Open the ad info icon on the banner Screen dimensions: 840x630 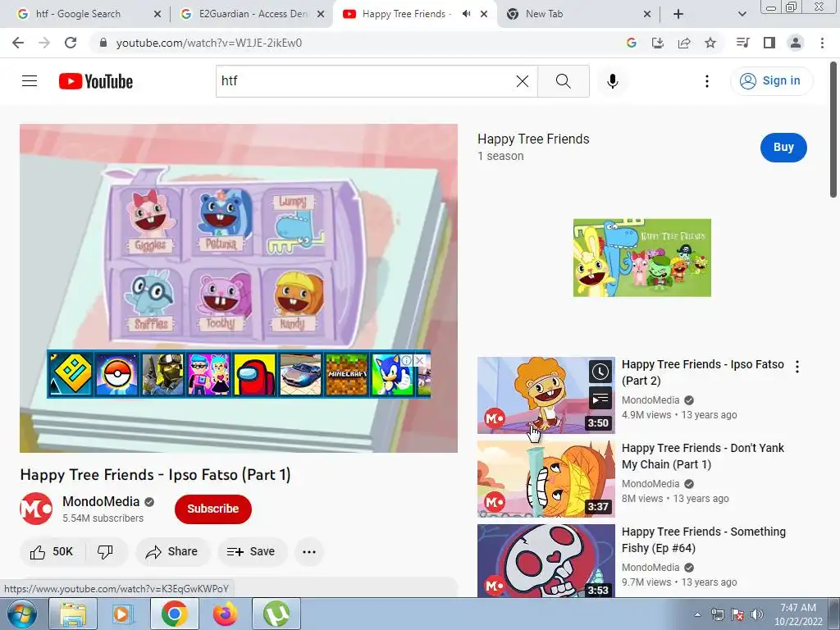(x=407, y=361)
